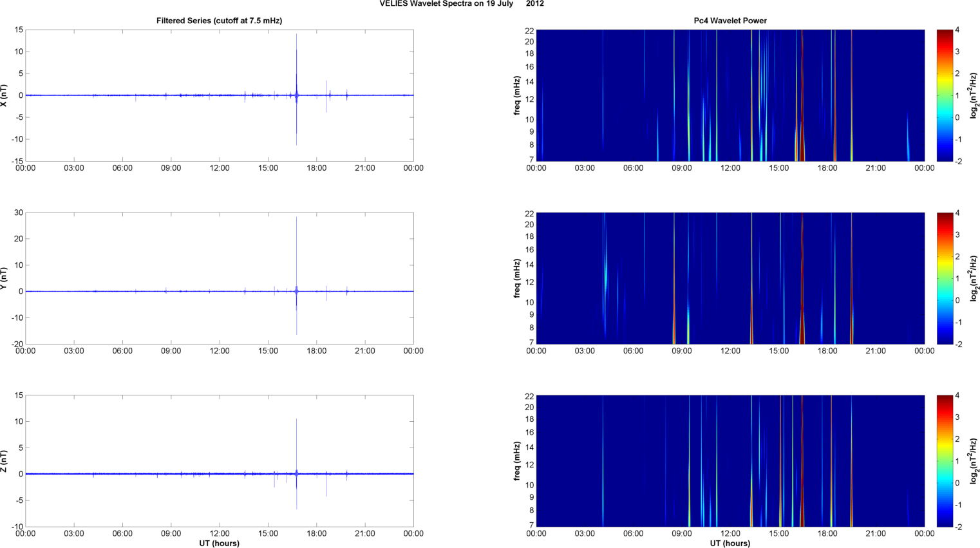Click the 12:00 tick label under X filtered series
The height and width of the screenshot is (548, 980).
pos(219,168)
